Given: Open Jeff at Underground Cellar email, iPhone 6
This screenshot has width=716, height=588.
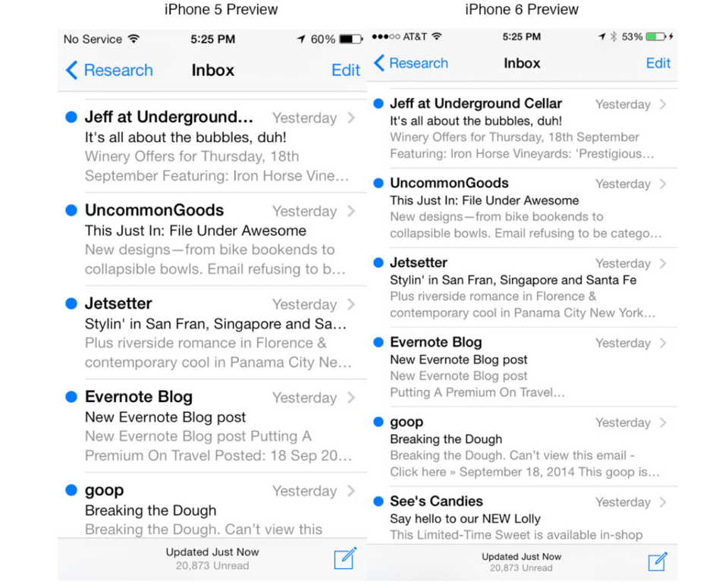Looking at the screenshot, I should click(x=522, y=128).
